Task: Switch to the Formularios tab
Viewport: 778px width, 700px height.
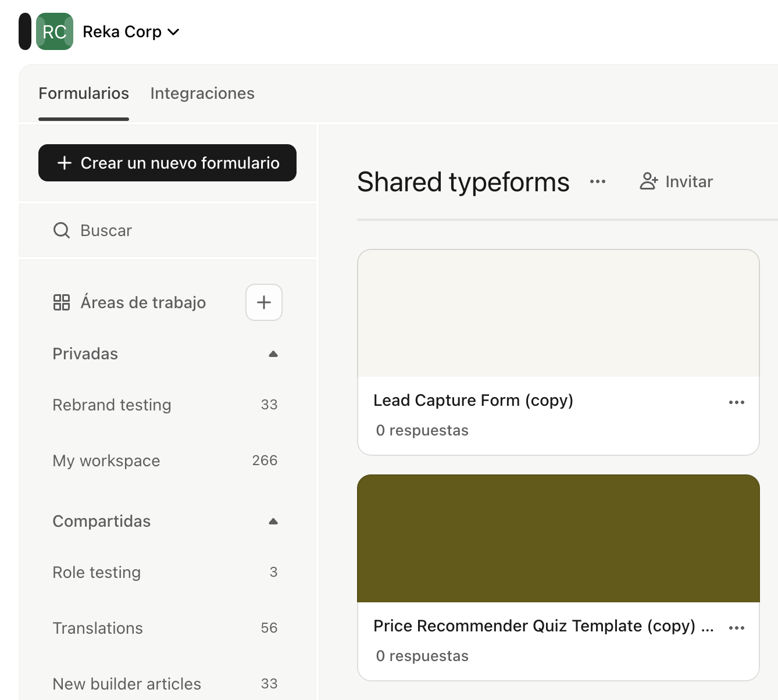Action: 84,94
